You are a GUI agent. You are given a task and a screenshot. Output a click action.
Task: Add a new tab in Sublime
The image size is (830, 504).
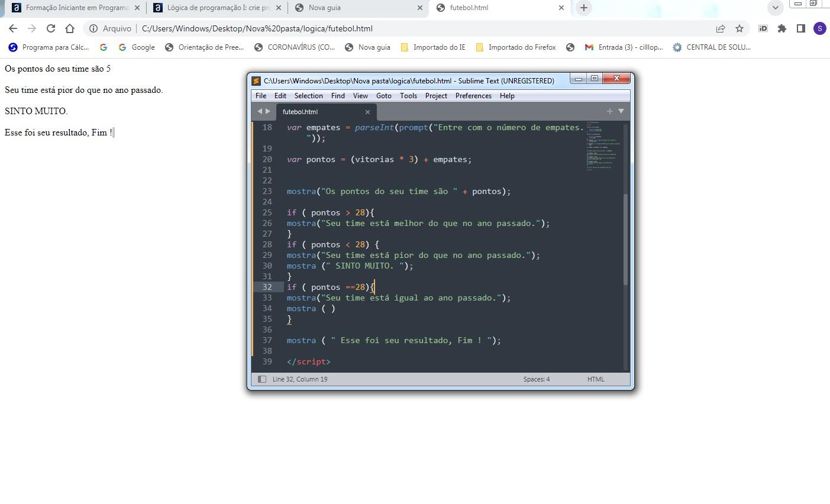[x=609, y=111]
